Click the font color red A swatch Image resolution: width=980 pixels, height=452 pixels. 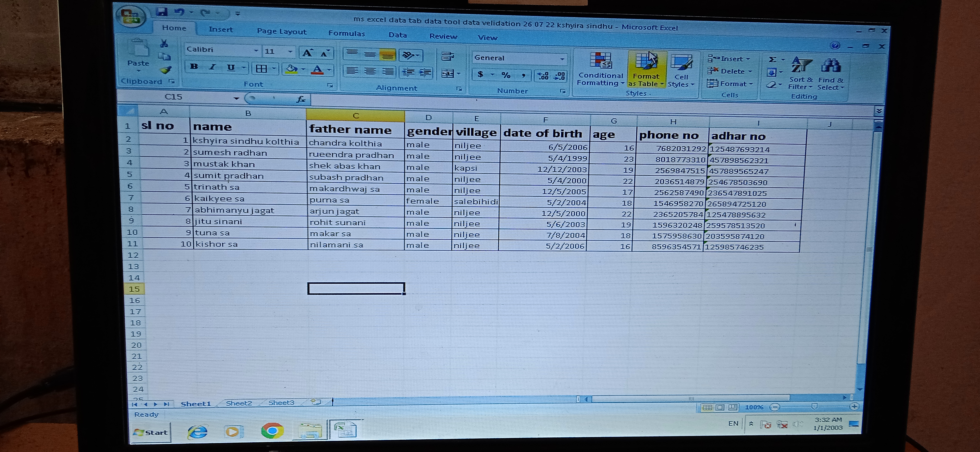pyautogui.click(x=317, y=70)
